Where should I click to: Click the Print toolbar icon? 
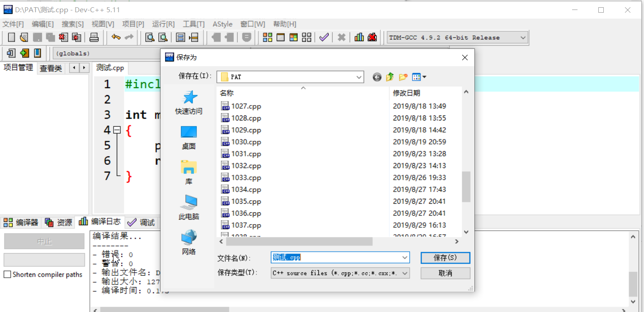pos(94,37)
